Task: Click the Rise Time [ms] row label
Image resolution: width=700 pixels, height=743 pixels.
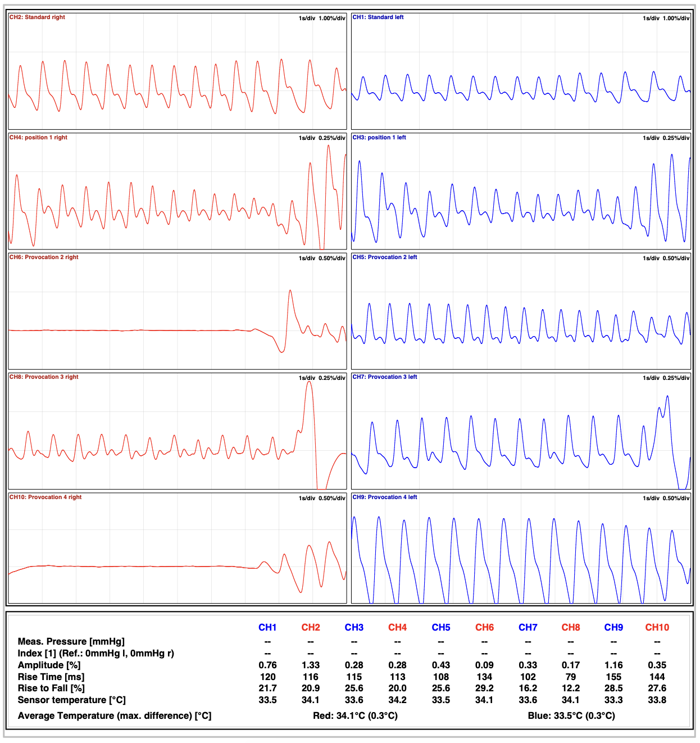Action: 51,677
